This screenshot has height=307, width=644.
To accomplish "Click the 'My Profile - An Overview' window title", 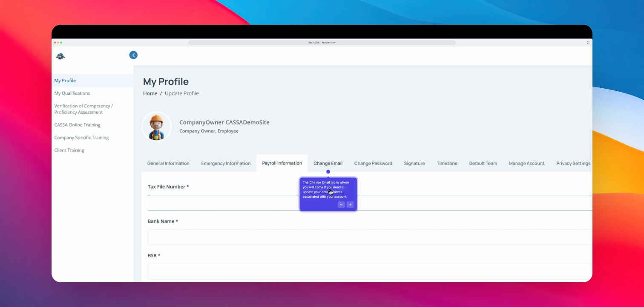I will pyautogui.click(x=322, y=43).
